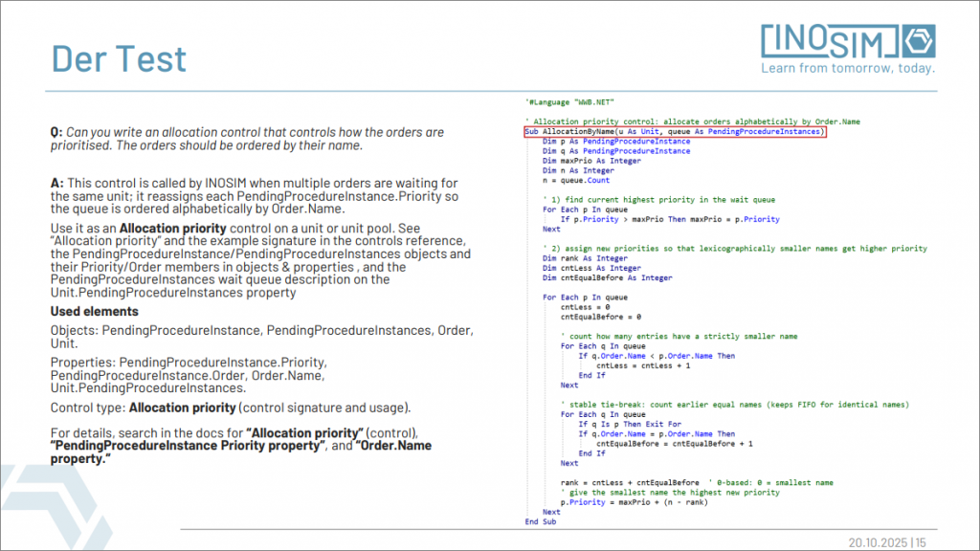Click the "Used elements" heading

click(94, 312)
